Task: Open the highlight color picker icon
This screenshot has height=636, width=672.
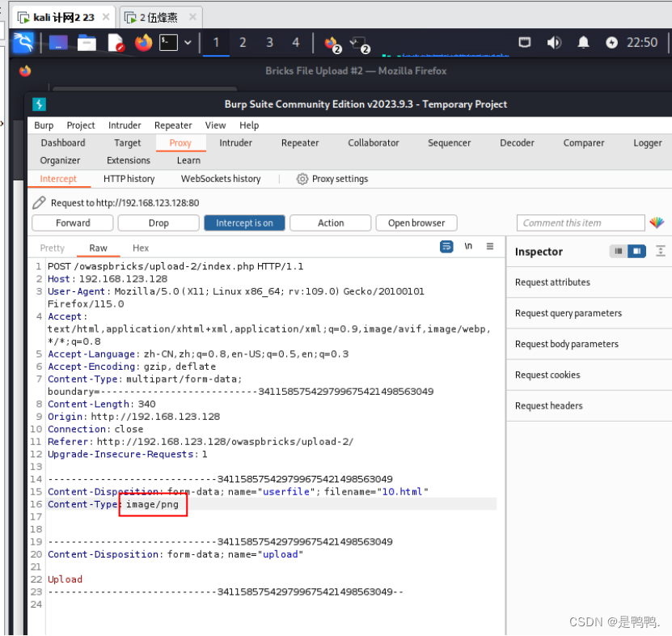Action: pyautogui.click(x=657, y=223)
